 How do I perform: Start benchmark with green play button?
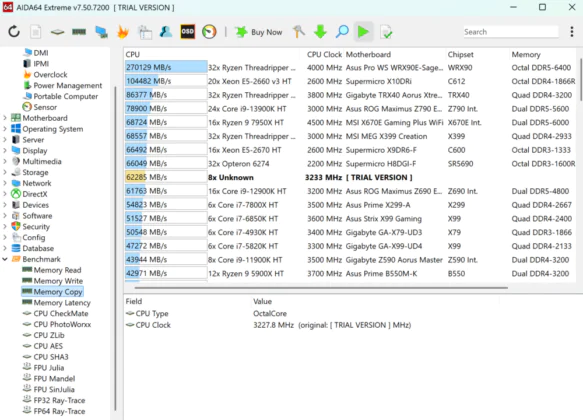pyautogui.click(x=363, y=32)
